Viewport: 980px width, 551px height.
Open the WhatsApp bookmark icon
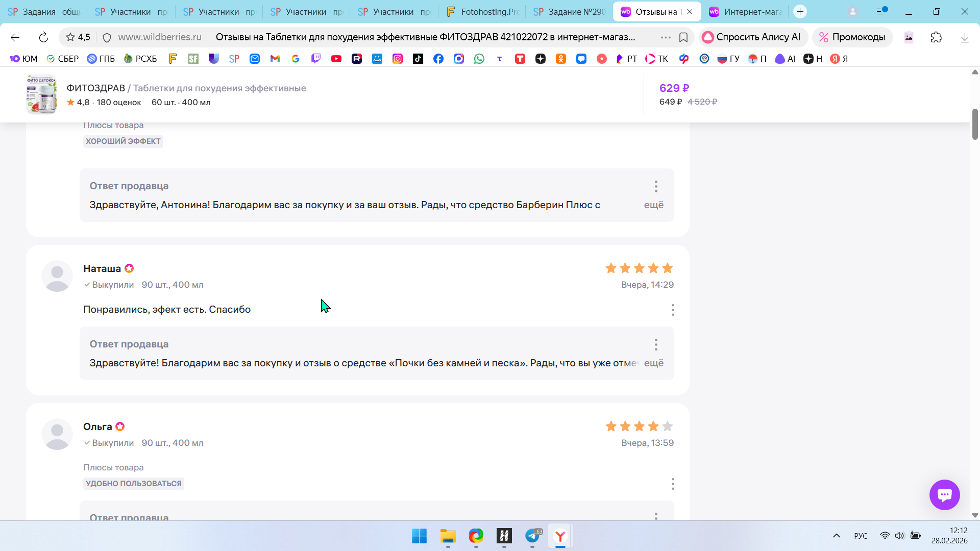479,59
